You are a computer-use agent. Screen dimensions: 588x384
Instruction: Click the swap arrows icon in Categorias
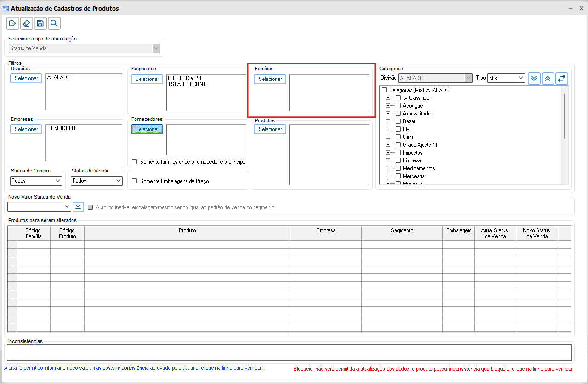561,78
